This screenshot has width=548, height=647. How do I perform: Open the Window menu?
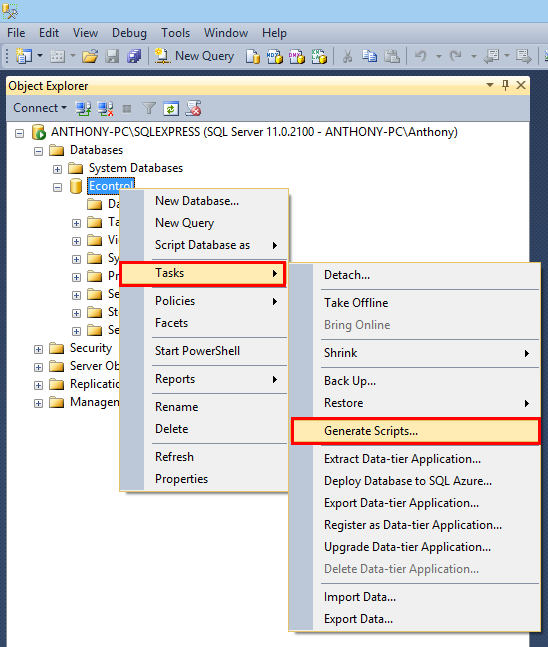point(226,33)
